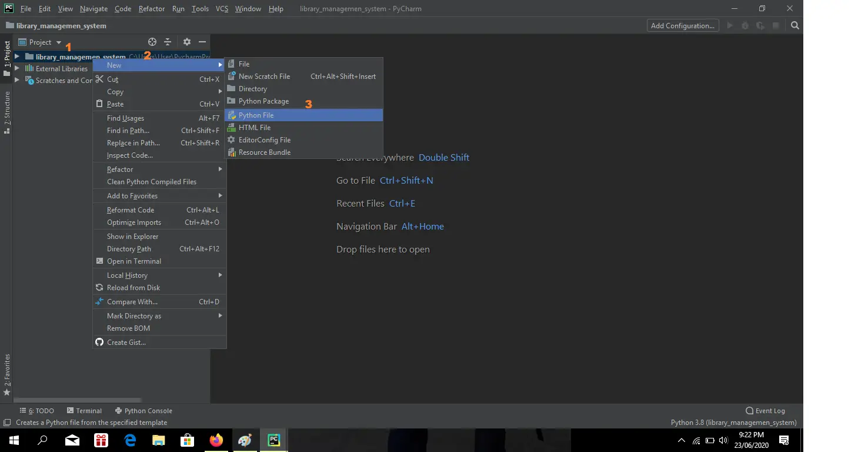This screenshot has width=868, height=452.
Task: Toggle the Favorites sidebar tab
Action: 7,374
